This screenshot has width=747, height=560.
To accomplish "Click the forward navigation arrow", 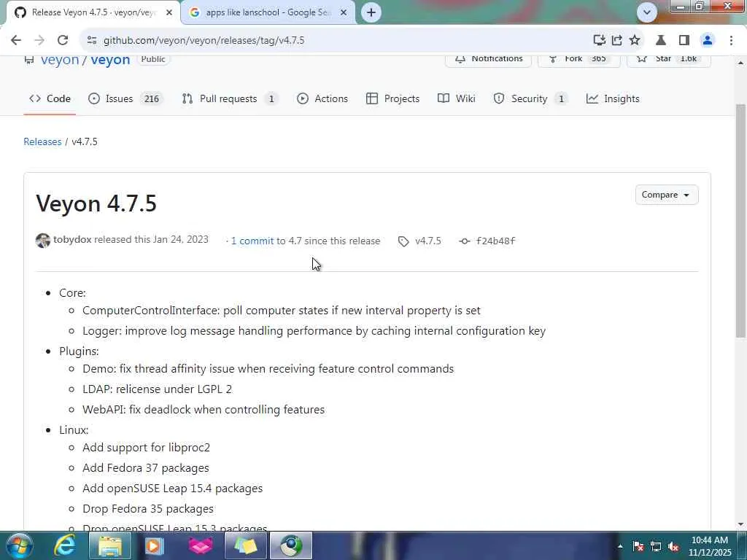I will (39, 40).
